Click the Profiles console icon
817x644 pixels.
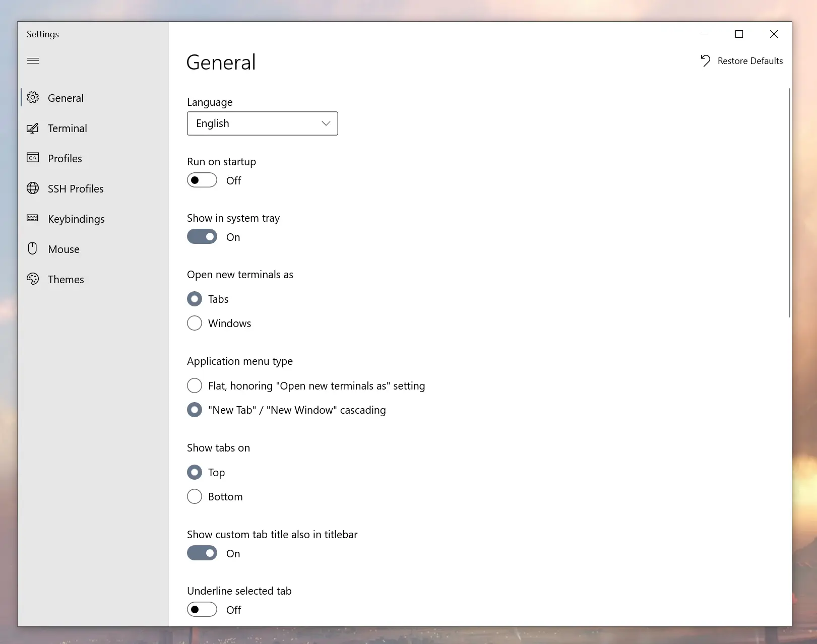(x=33, y=158)
